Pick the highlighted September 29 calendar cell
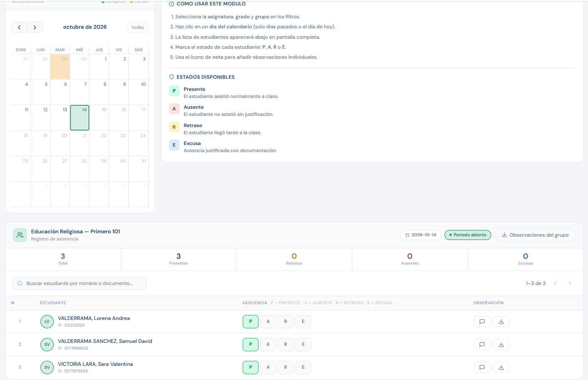 pyautogui.click(x=60, y=67)
